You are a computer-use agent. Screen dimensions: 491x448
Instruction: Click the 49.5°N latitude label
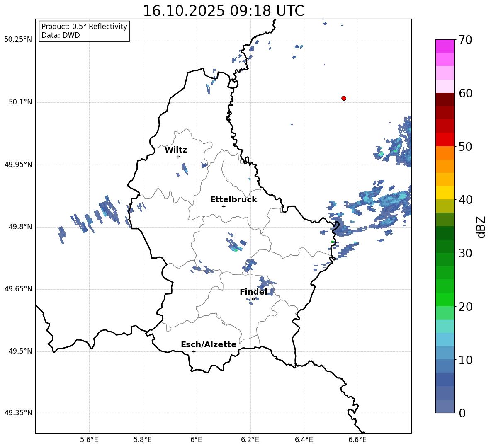[20, 351]
